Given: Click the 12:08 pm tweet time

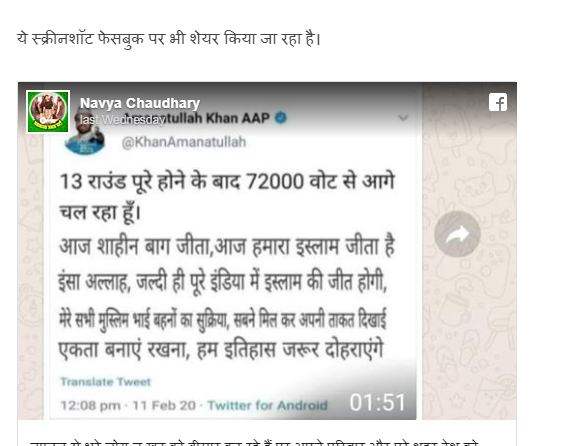Looking at the screenshot, I should pyautogui.click(x=90, y=405).
